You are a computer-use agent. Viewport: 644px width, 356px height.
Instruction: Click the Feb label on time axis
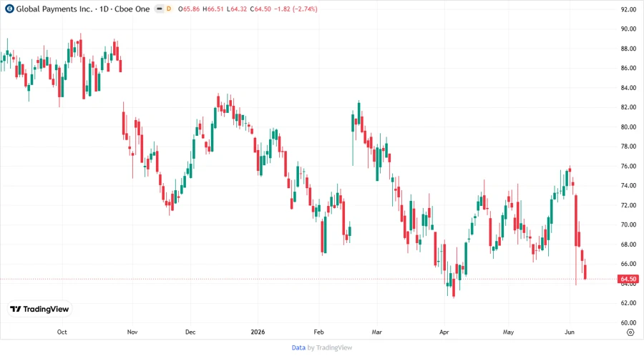pos(318,332)
